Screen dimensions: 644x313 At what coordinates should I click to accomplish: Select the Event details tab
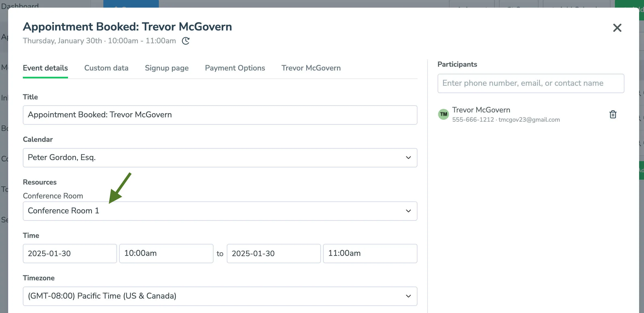coord(45,68)
